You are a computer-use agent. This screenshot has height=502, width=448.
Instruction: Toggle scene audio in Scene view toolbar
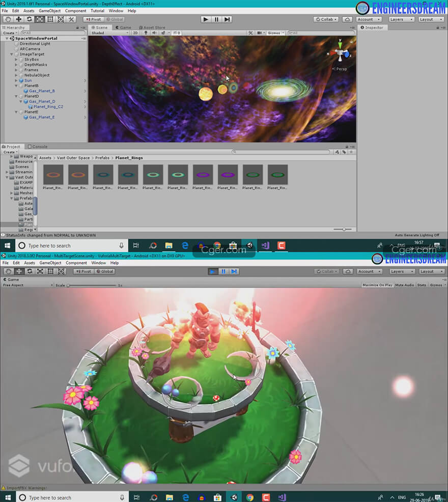(154, 33)
